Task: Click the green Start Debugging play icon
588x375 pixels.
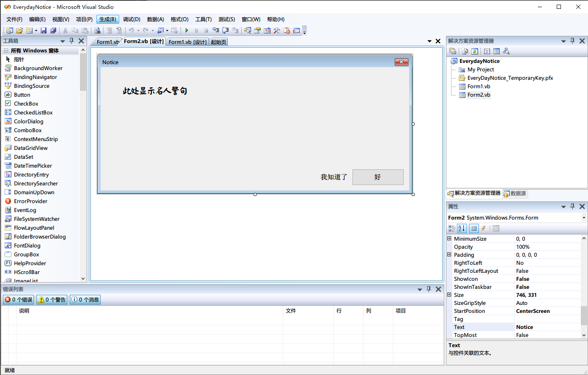Action: coord(186,30)
